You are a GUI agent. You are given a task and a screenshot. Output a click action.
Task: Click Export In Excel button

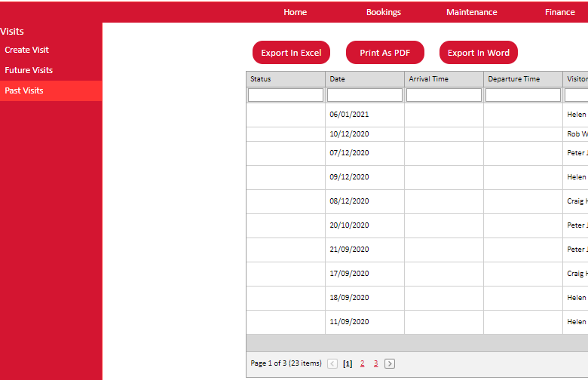[291, 53]
